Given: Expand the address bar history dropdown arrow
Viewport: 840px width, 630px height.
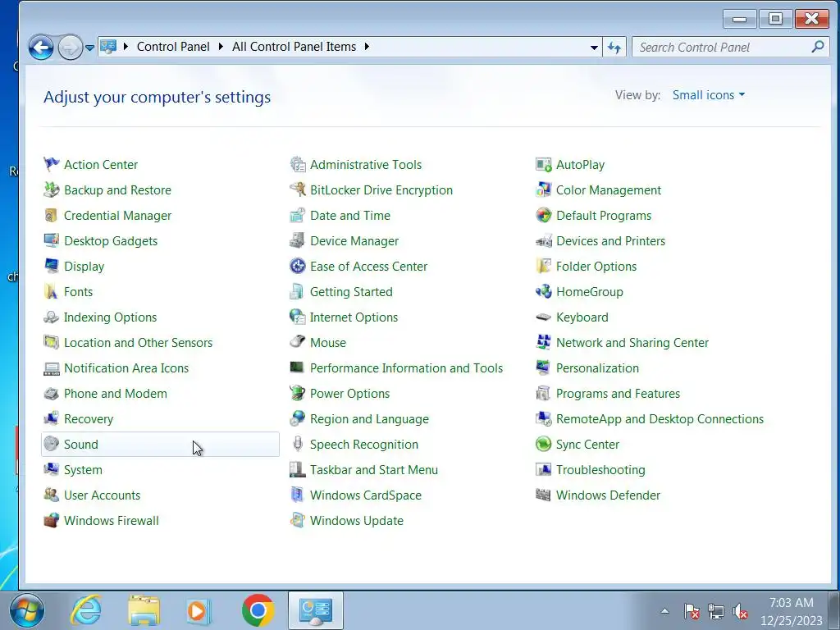Looking at the screenshot, I should [594, 47].
